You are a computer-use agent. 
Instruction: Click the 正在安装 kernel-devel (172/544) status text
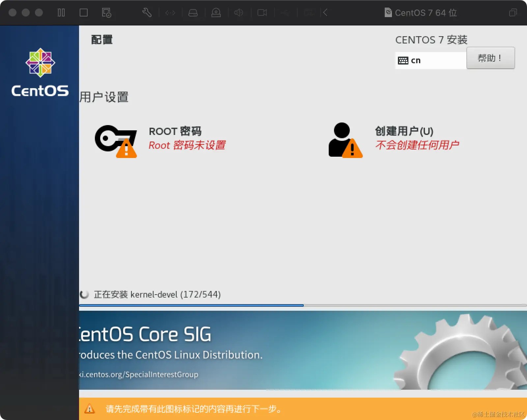(x=157, y=294)
